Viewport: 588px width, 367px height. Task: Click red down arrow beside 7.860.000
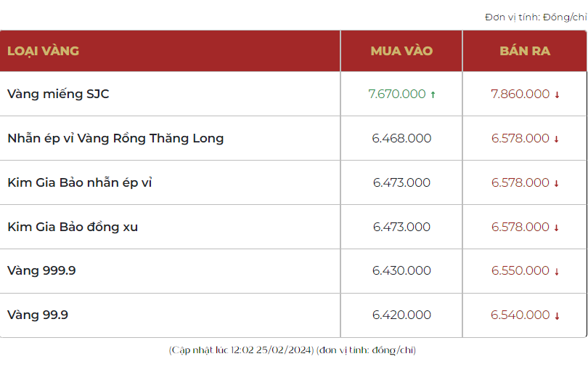(x=557, y=94)
